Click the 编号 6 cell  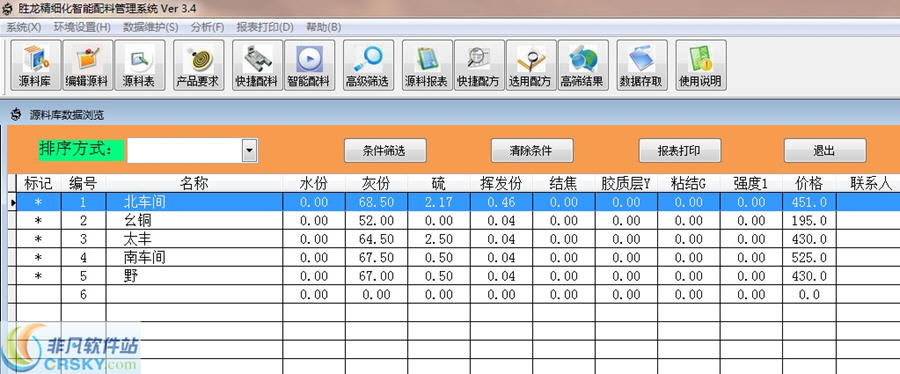coord(83,294)
